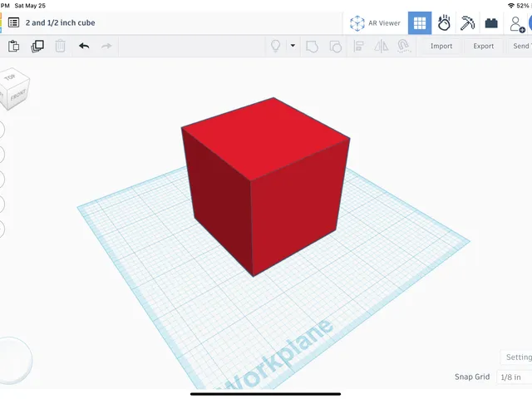Image resolution: width=532 pixels, height=399 pixels.
Task: Click the Settings button near Snap Grid
Action: pos(517,357)
